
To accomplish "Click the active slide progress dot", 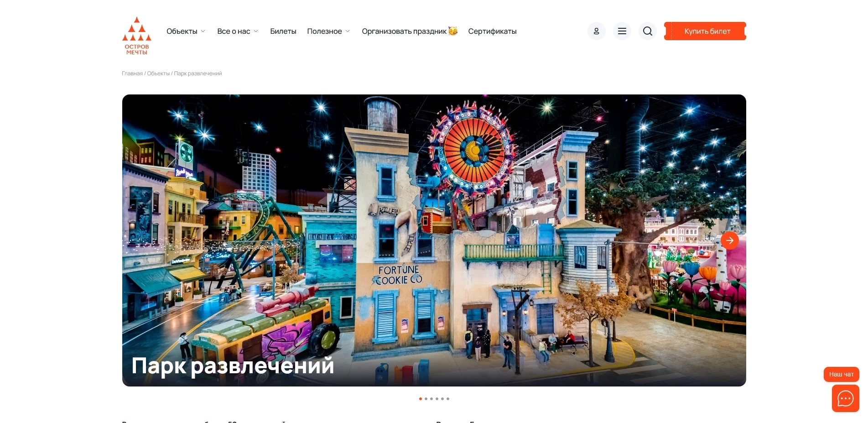I will click(x=420, y=398).
